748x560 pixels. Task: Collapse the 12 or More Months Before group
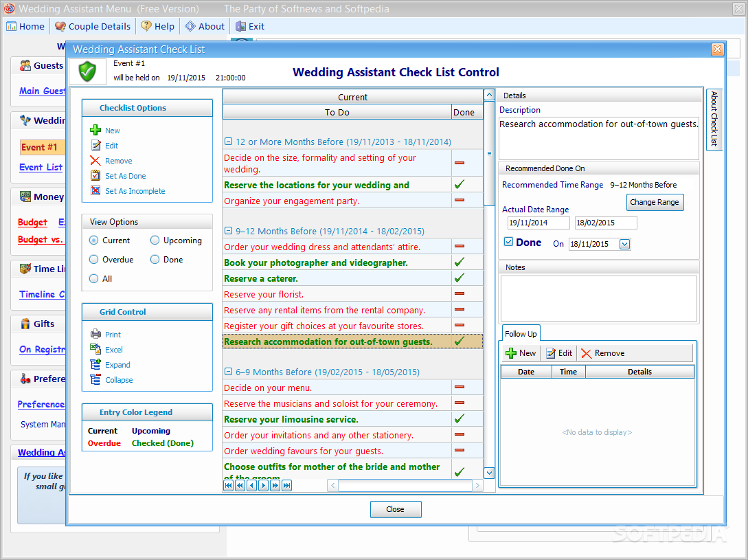(228, 142)
